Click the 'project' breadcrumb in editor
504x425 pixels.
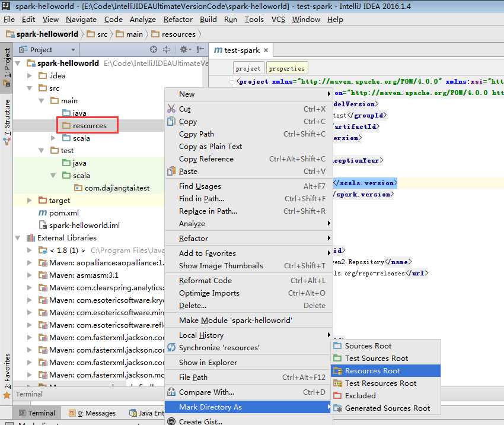pyautogui.click(x=248, y=68)
